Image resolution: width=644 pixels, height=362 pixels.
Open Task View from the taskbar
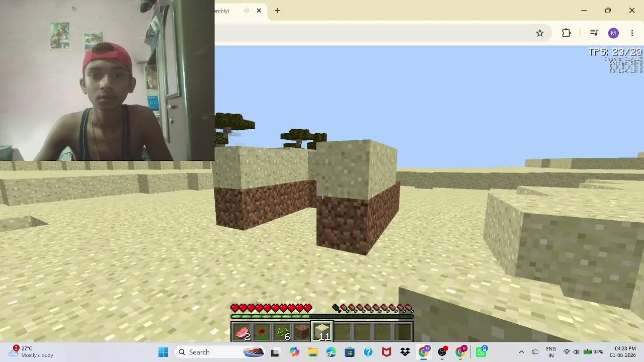coord(275,352)
